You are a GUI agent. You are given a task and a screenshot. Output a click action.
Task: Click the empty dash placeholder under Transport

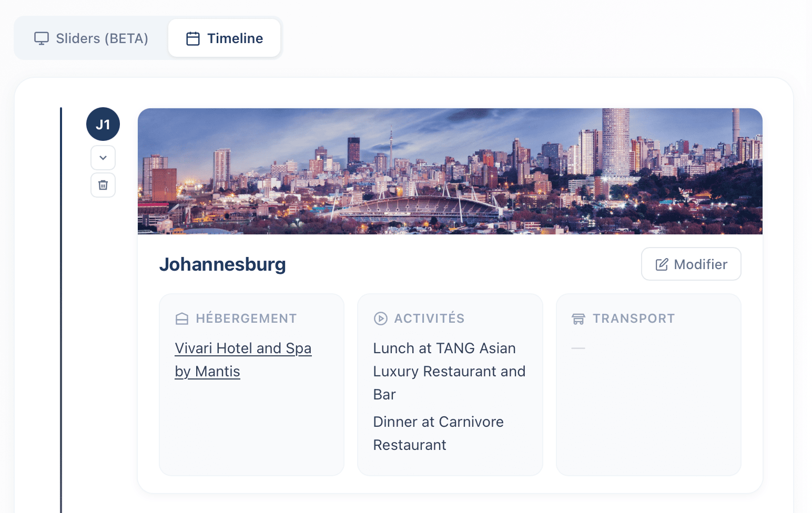pos(578,348)
